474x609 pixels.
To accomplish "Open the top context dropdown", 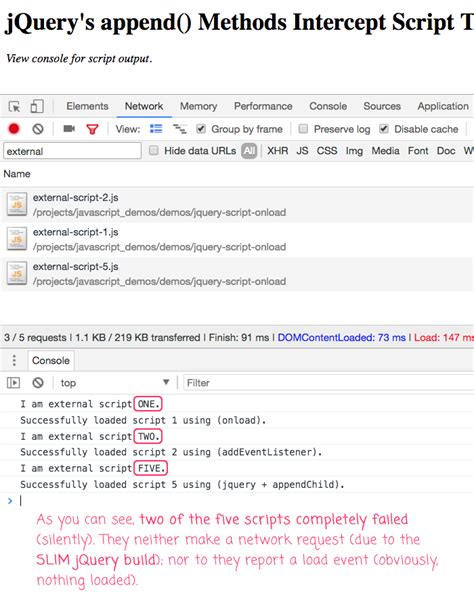I will (115, 383).
